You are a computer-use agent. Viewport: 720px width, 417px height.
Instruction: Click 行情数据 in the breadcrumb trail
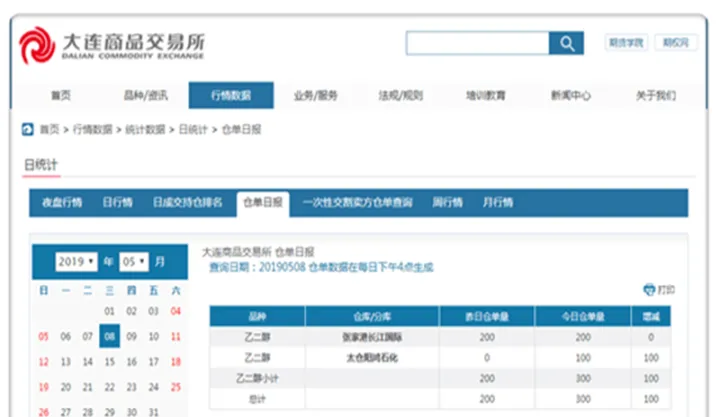point(93,130)
